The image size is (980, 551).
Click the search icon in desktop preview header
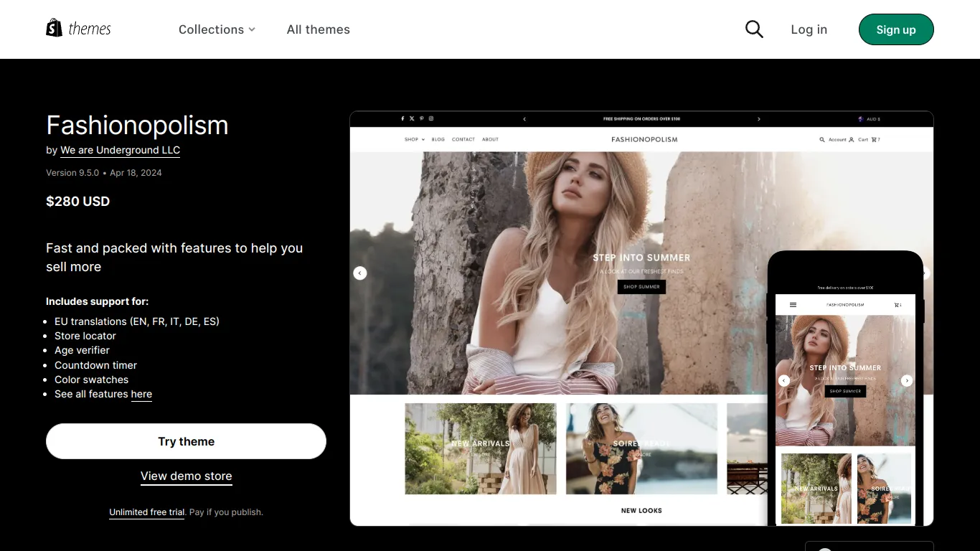point(822,140)
